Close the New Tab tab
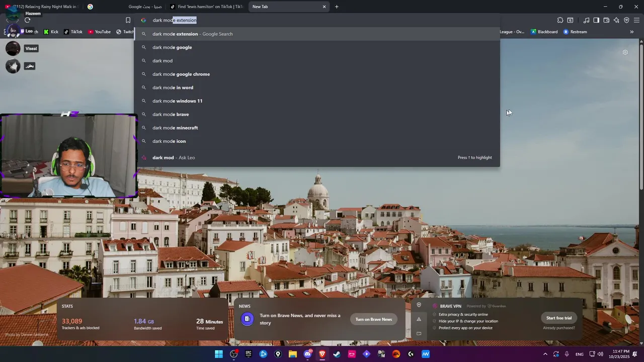Screen dimensions: 644x362 324,7
